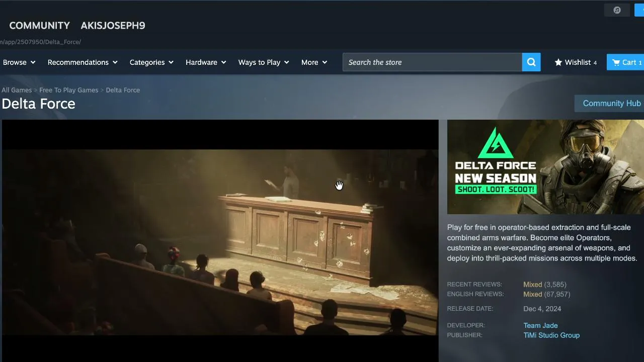
Task: Click the game trailer video player
Action: point(220,241)
